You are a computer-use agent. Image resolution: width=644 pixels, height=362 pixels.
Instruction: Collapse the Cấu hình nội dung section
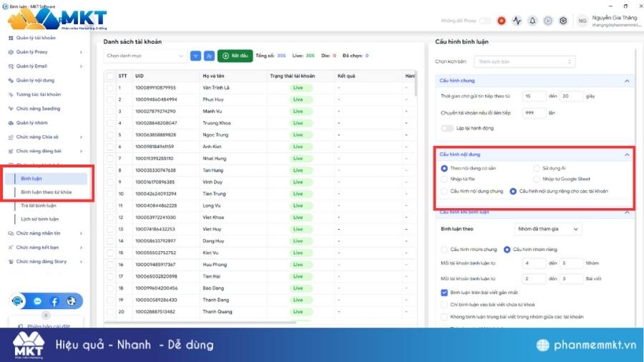[627, 155]
